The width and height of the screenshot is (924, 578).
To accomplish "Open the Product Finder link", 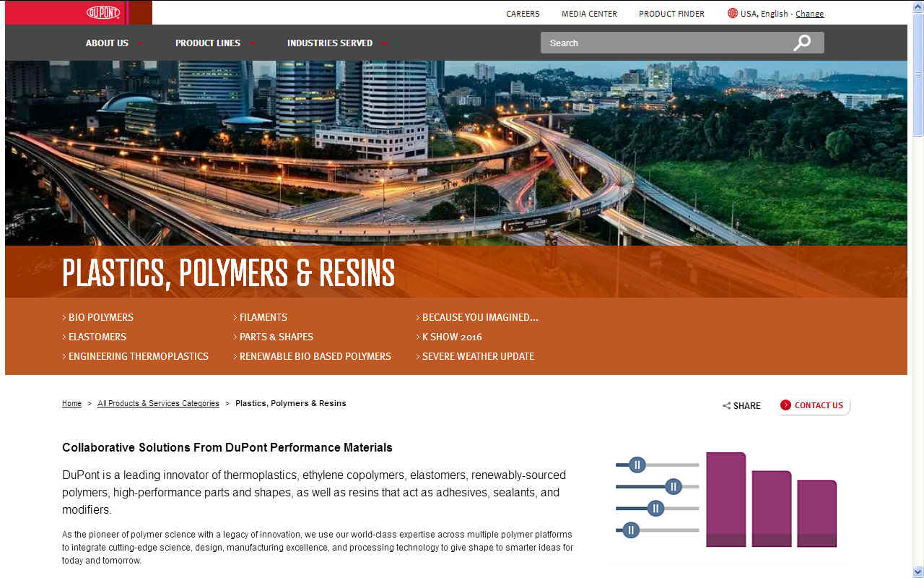I will (671, 14).
